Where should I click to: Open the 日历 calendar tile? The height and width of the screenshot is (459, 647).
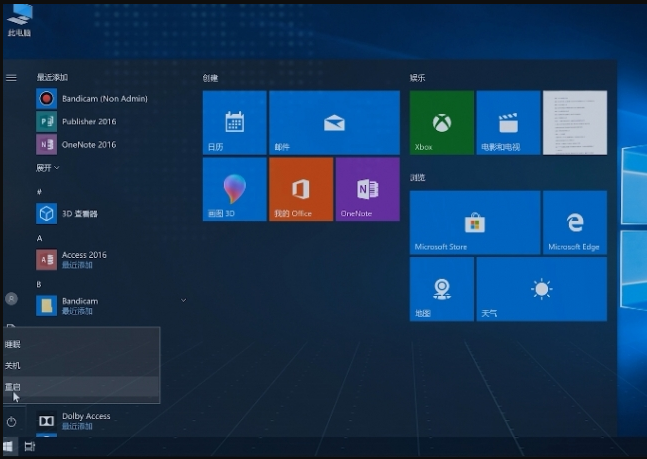[234, 123]
